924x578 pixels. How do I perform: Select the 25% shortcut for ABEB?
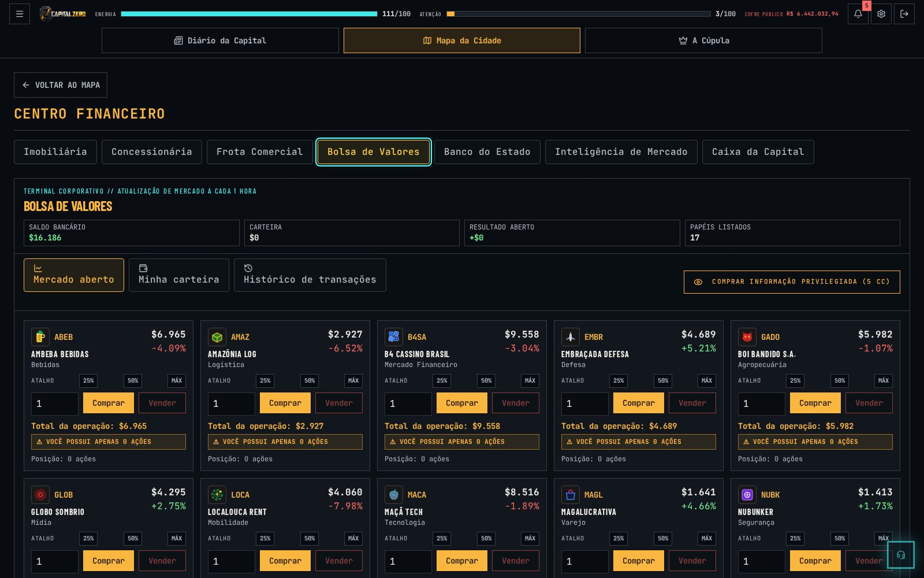(88, 380)
